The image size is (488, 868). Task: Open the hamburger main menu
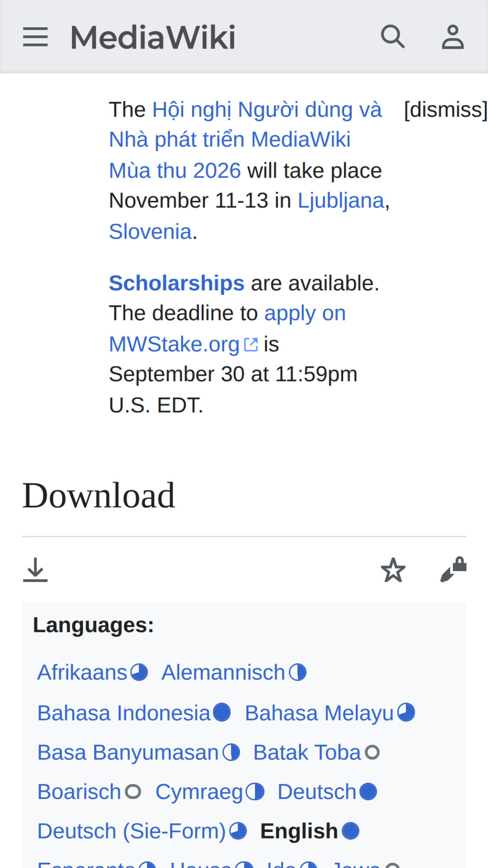(35, 37)
